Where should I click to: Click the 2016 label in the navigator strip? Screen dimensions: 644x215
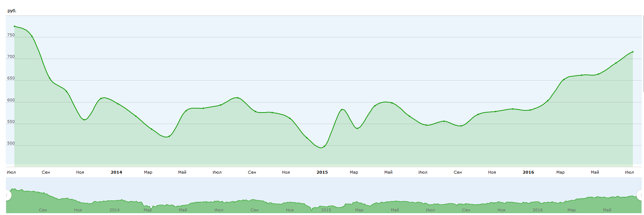538,210
